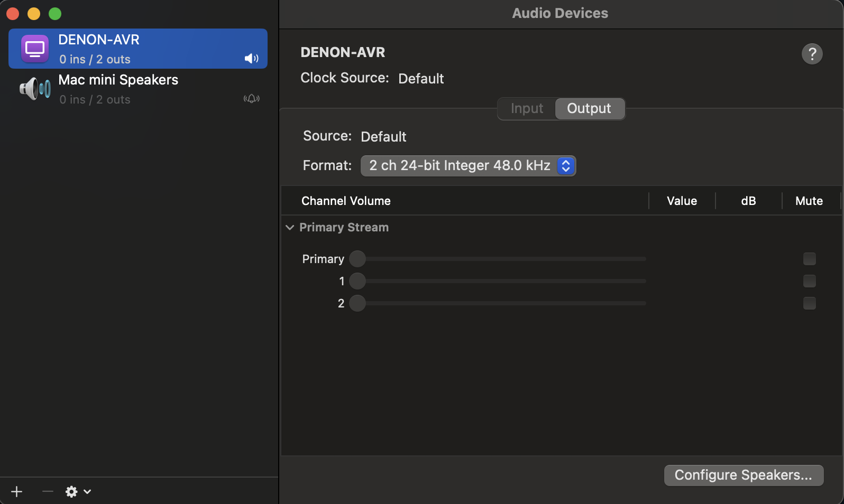The image size is (844, 504).
Task: Switch to the Input tab
Action: click(x=527, y=108)
